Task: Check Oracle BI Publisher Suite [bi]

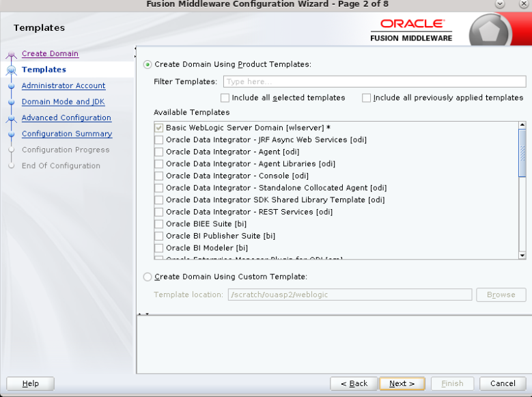Action: point(158,236)
